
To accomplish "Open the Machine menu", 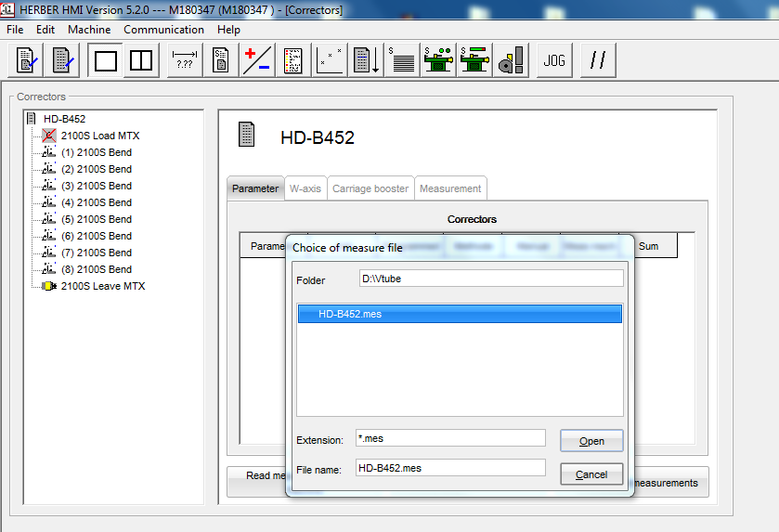I will [89, 30].
